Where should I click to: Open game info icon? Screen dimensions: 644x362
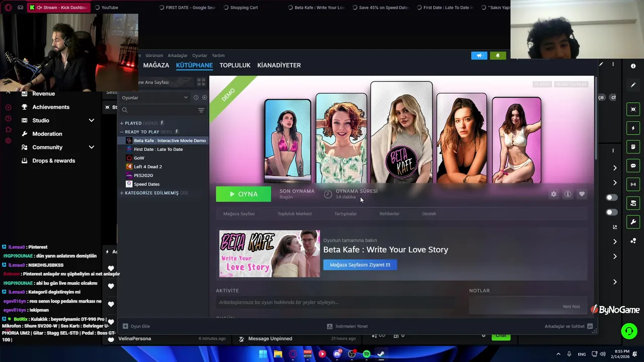[568, 194]
